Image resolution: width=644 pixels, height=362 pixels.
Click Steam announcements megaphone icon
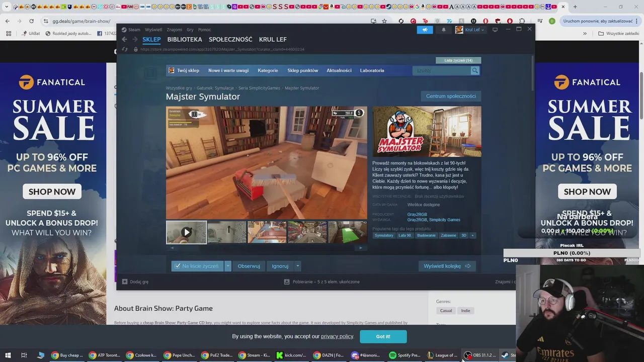point(425,30)
